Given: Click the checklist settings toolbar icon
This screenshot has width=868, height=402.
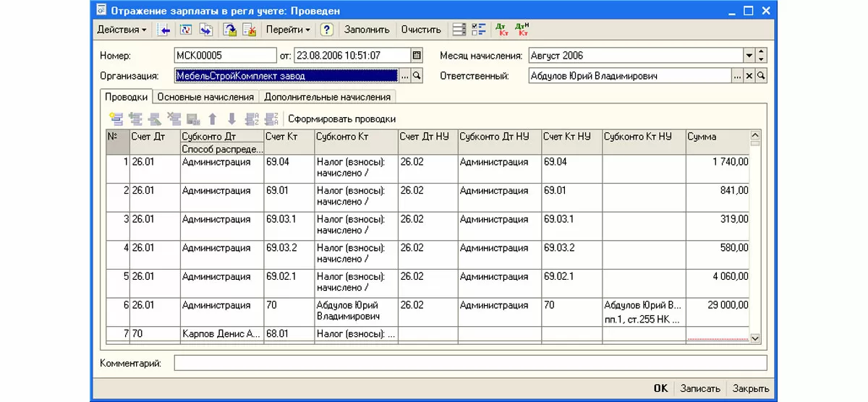Looking at the screenshot, I should (x=478, y=30).
